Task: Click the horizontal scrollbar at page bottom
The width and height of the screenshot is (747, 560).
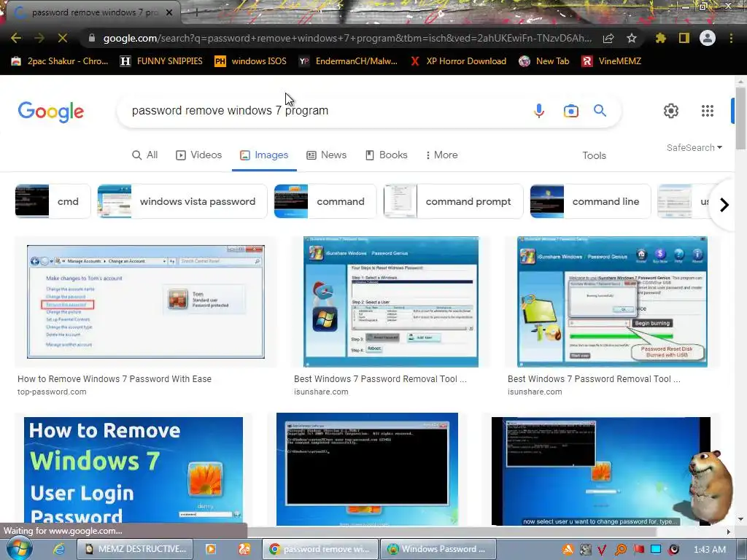Action: pos(452,532)
